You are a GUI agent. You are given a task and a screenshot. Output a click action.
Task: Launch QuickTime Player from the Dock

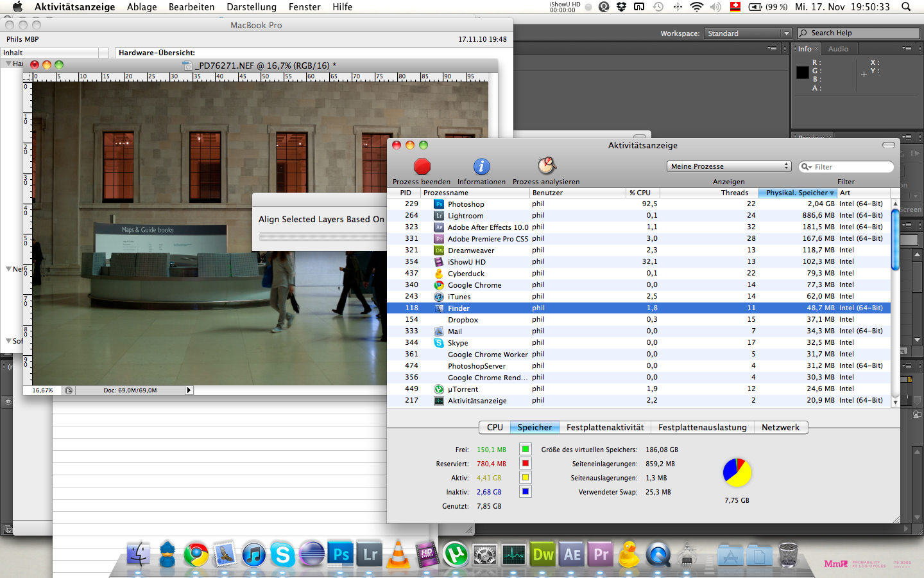658,554
